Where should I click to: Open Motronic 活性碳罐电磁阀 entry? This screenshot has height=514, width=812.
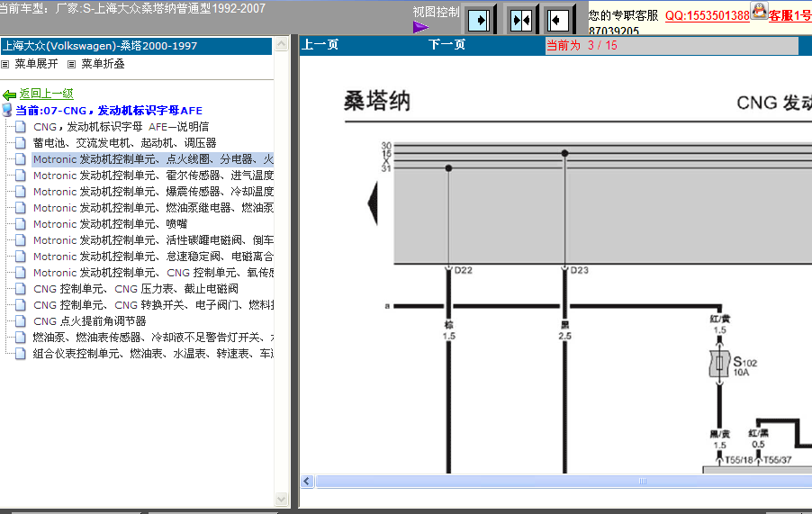(x=153, y=240)
